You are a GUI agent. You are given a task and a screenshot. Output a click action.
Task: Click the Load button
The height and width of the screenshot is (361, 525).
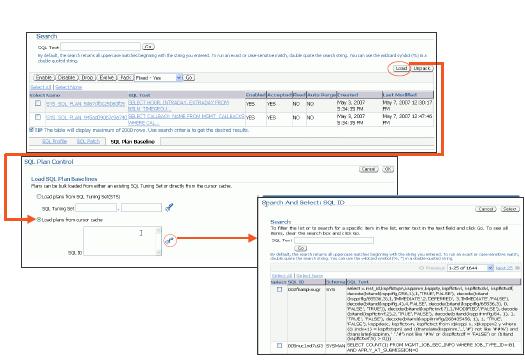pyautogui.click(x=400, y=68)
